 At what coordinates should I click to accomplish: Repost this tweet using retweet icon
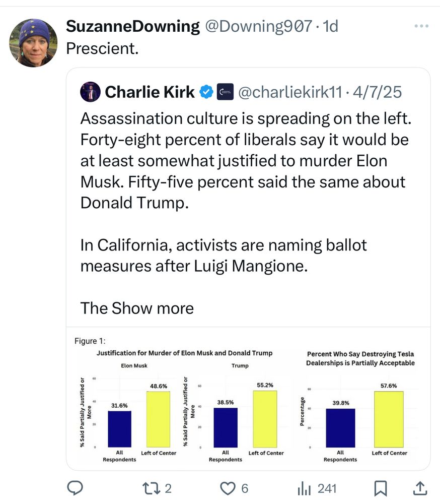click(x=150, y=488)
